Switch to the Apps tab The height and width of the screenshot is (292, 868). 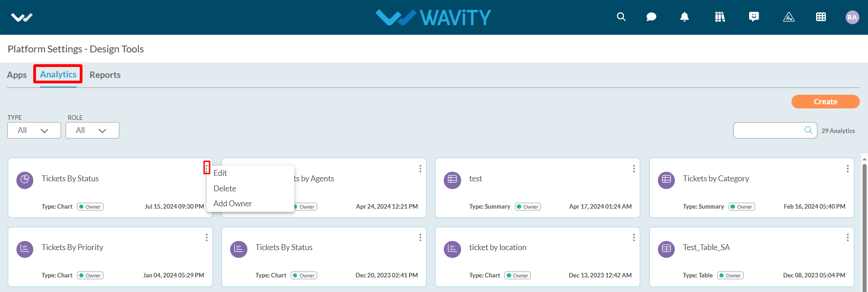point(17,75)
